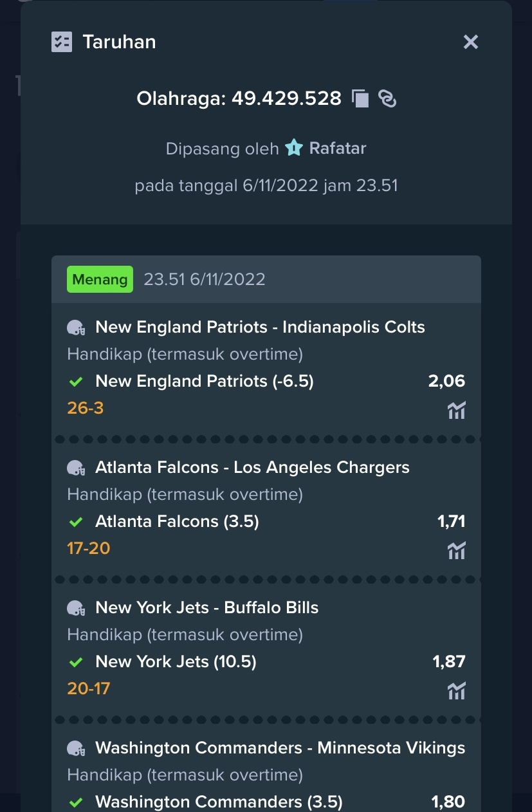This screenshot has height=812, width=532.
Task: Click the check mark beside New England Patriots (-6.5)
Action: click(76, 382)
